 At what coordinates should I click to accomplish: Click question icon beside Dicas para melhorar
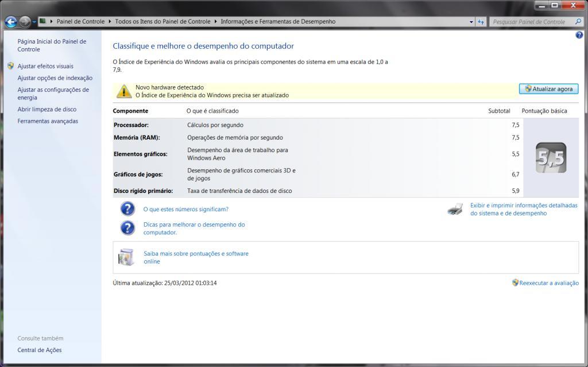[127, 228]
